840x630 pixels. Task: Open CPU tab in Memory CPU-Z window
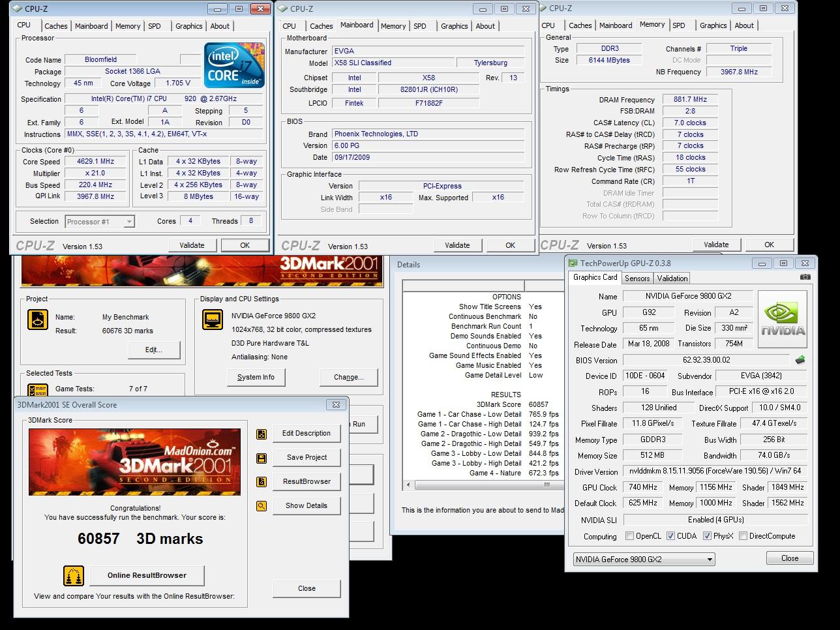[x=548, y=25]
